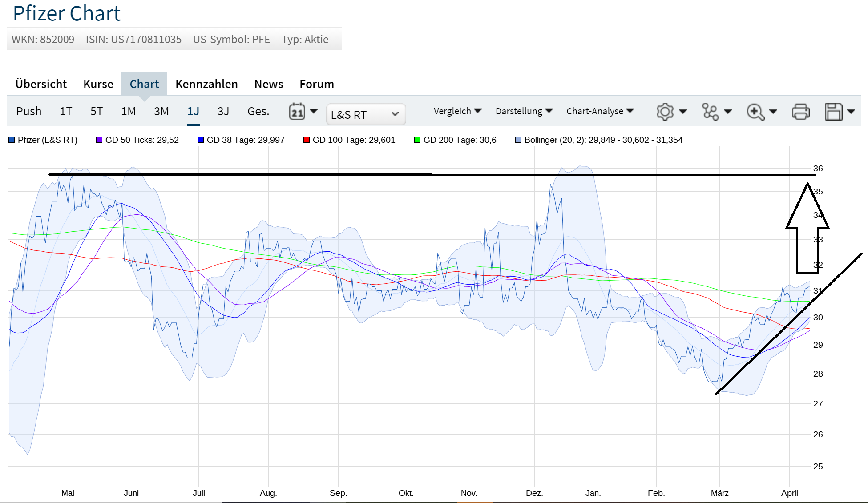Toggle the GD 100 Tage legend entry
Viewport: 868px width, 503px height.
353,140
